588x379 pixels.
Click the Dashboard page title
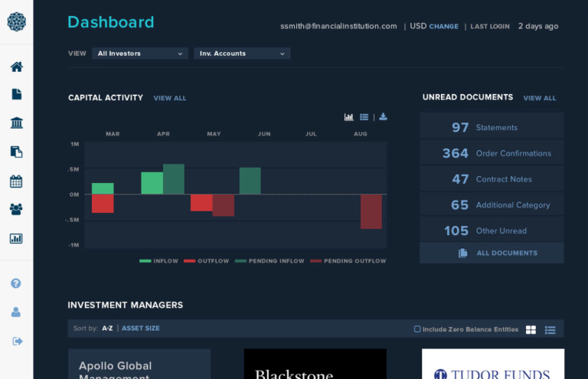(111, 22)
